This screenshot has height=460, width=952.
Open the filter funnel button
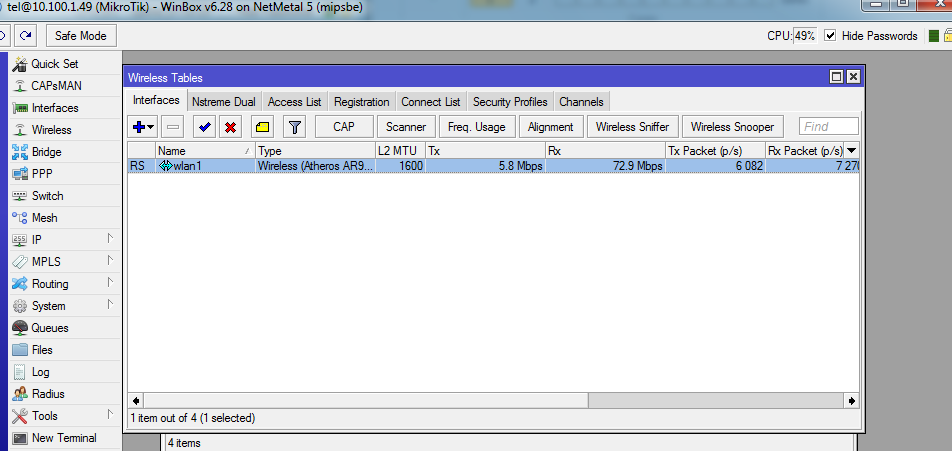coord(294,127)
